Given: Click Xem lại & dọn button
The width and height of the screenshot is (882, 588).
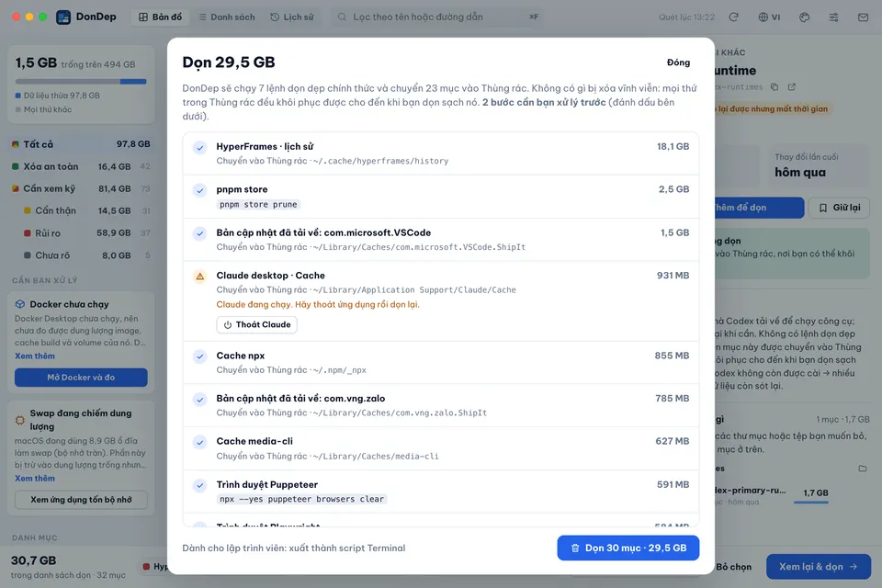Looking at the screenshot, I should click(819, 567).
